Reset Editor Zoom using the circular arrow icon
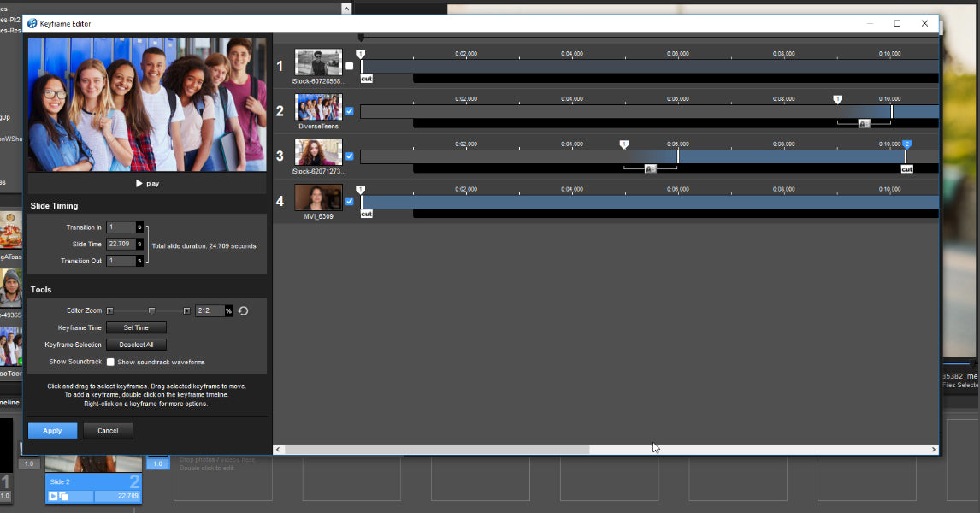 coord(243,310)
